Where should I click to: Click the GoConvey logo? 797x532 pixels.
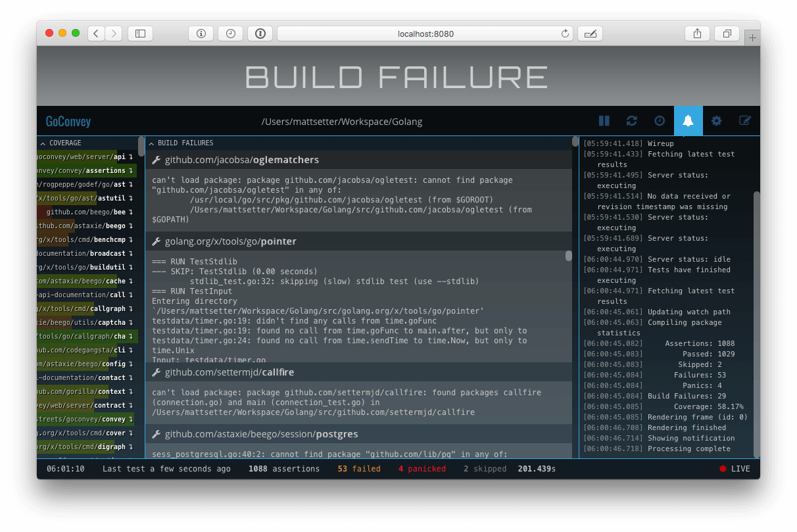tap(68, 122)
